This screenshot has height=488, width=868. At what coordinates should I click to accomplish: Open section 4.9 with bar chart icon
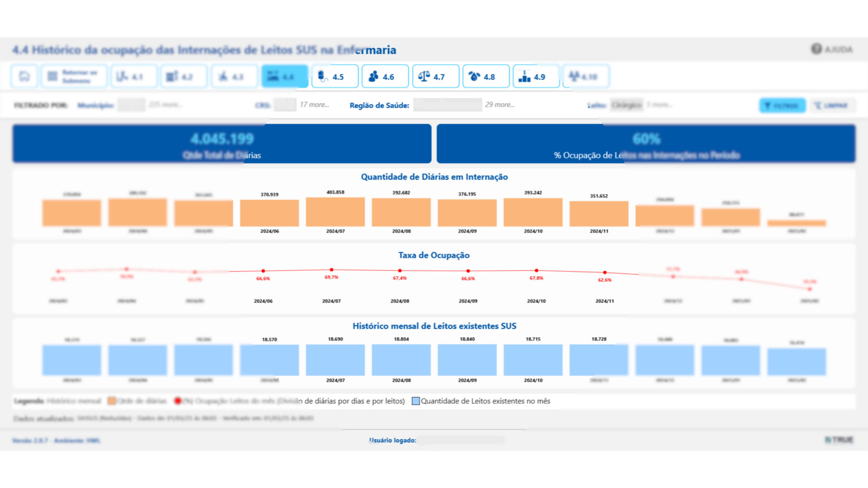click(536, 76)
